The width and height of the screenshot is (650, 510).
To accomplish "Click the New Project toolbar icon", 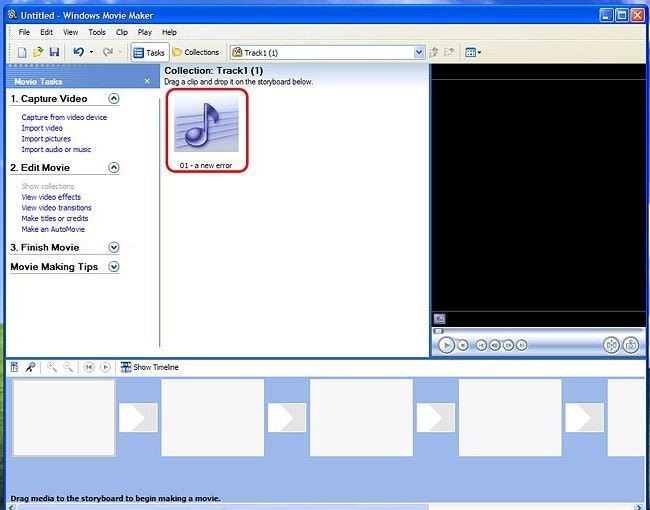I will click(22, 52).
